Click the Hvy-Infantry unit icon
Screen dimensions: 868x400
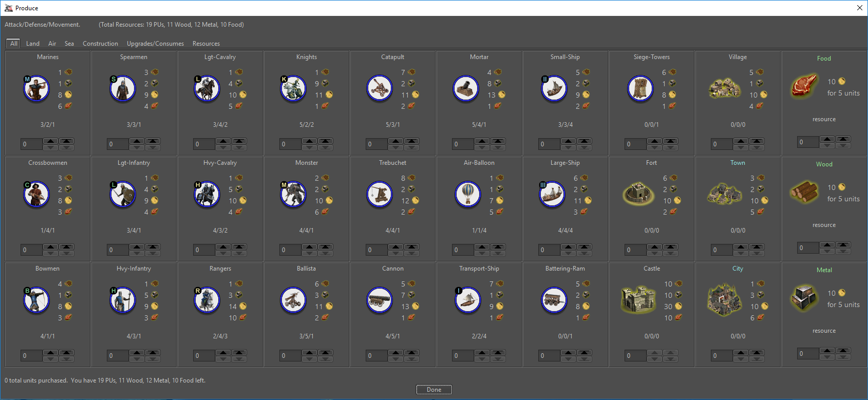(122, 300)
